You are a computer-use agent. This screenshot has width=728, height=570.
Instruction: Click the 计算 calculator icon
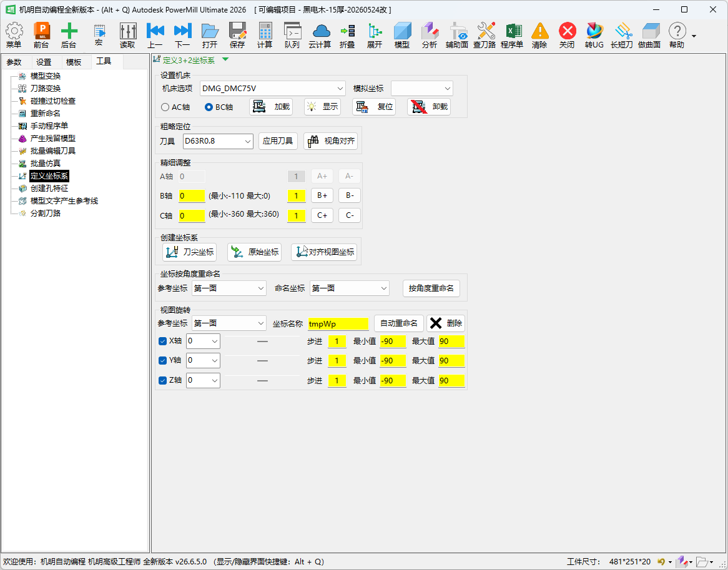pyautogui.click(x=265, y=36)
